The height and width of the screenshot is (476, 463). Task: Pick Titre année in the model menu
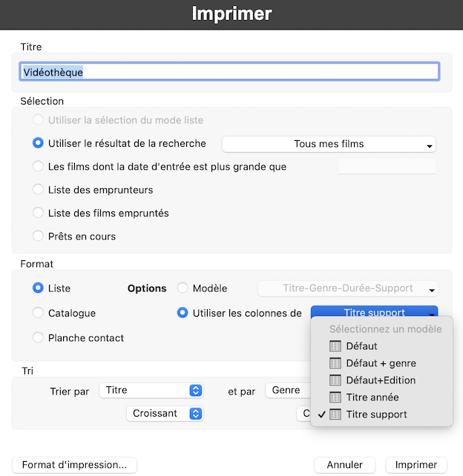372,397
